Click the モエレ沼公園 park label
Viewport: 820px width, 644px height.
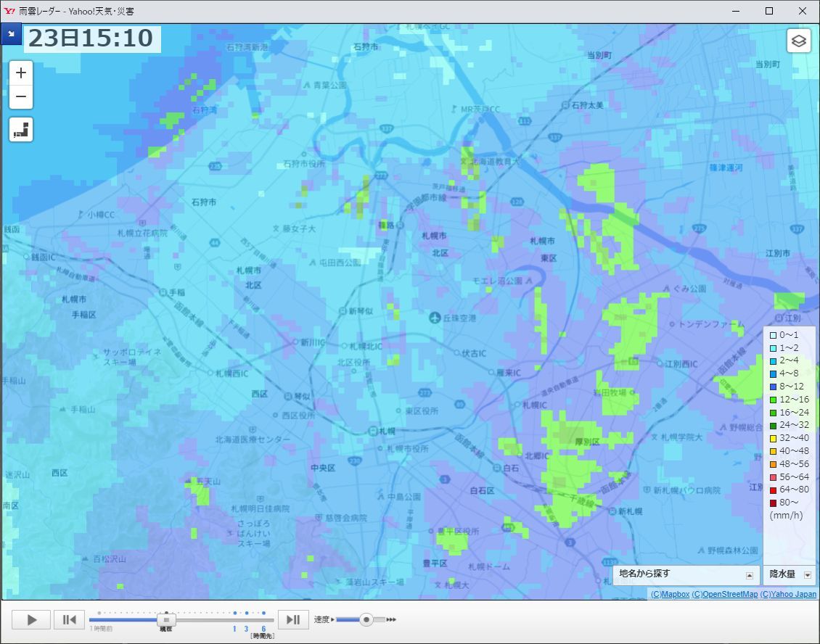[x=497, y=281]
